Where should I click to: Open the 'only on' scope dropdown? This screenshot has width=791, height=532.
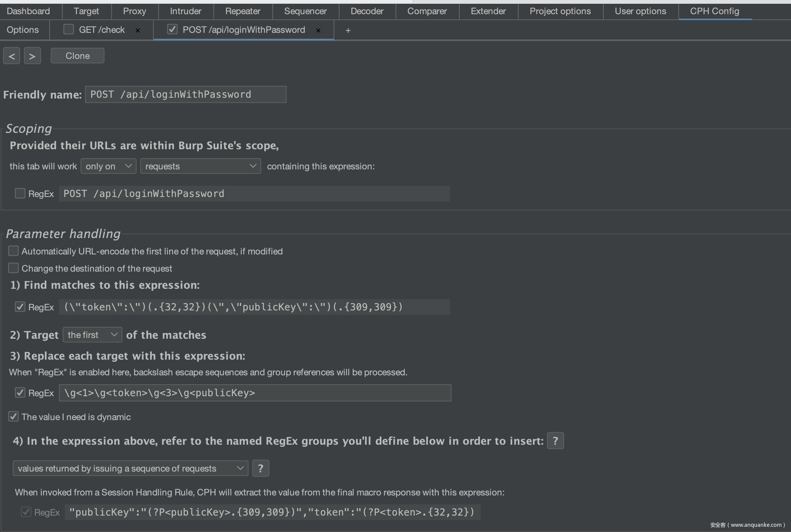(x=108, y=166)
